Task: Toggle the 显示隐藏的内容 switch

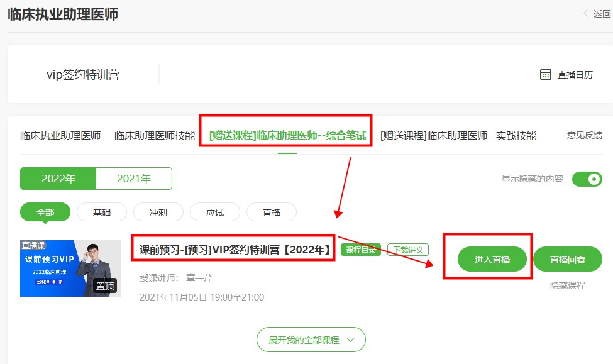Action: pos(587,179)
